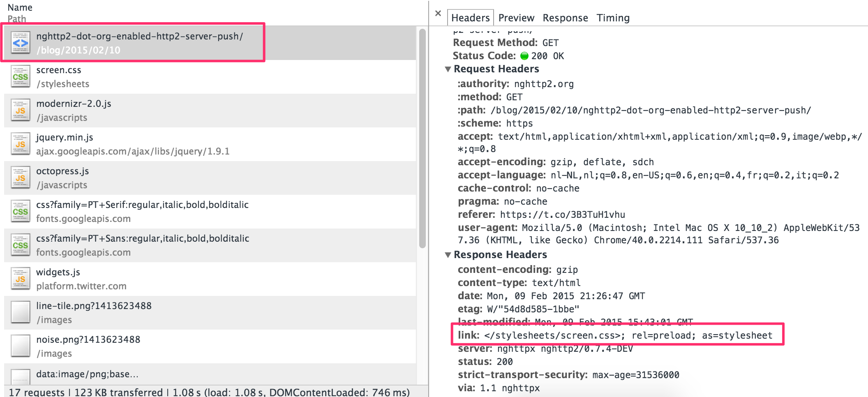Click the link rel=preload header

(615, 335)
